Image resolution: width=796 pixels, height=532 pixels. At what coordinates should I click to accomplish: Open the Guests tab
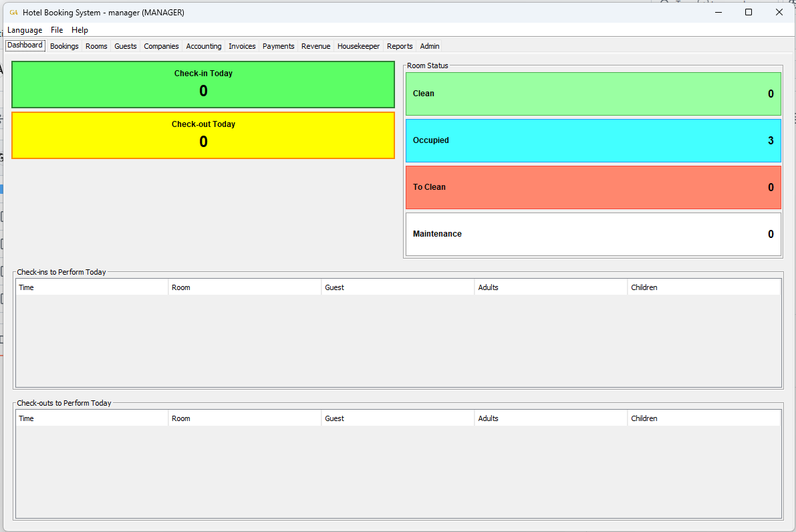(125, 45)
